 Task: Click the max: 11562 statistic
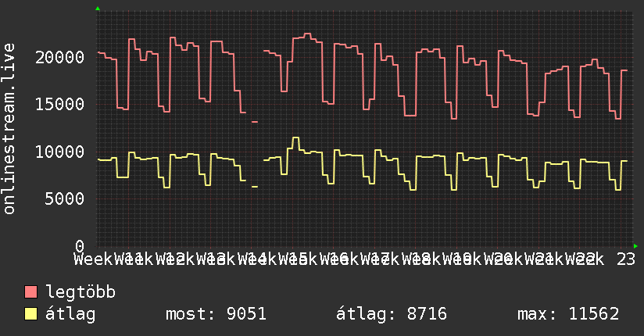pyautogui.click(x=568, y=314)
